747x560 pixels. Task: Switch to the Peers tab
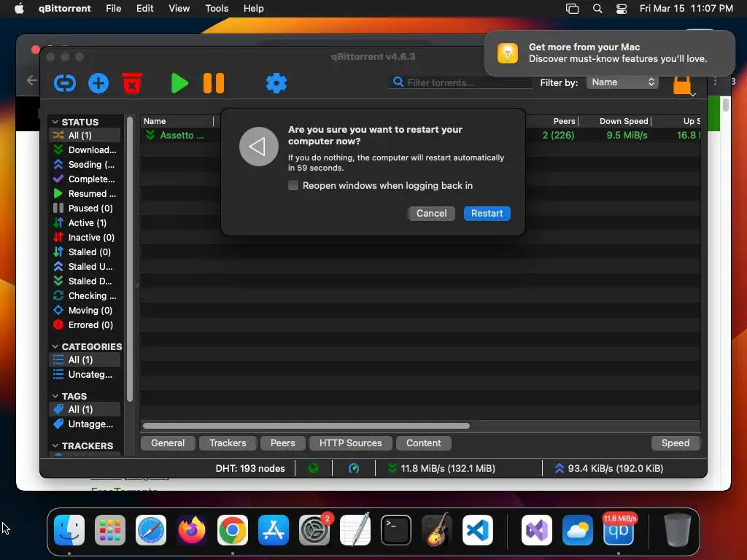pos(282,443)
